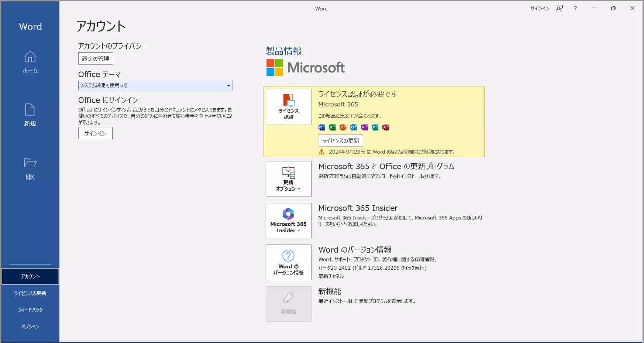
Task: Click the Sign in (サインイン) button under Office
Action: point(95,134)
